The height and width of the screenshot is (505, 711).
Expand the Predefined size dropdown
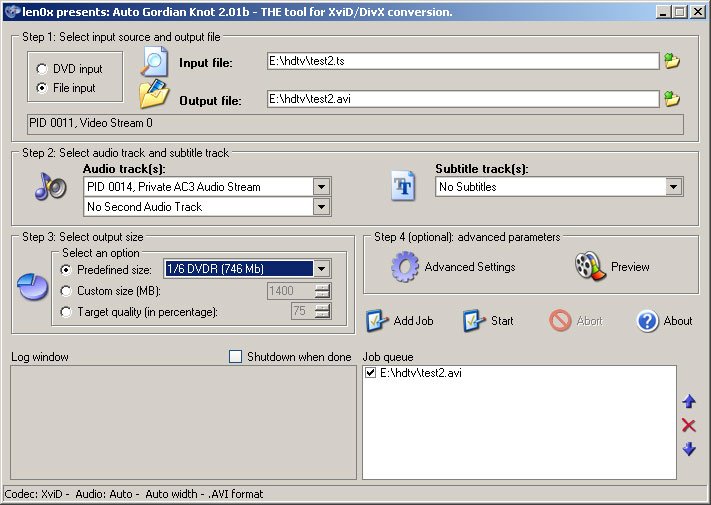(x=321, y=269)
